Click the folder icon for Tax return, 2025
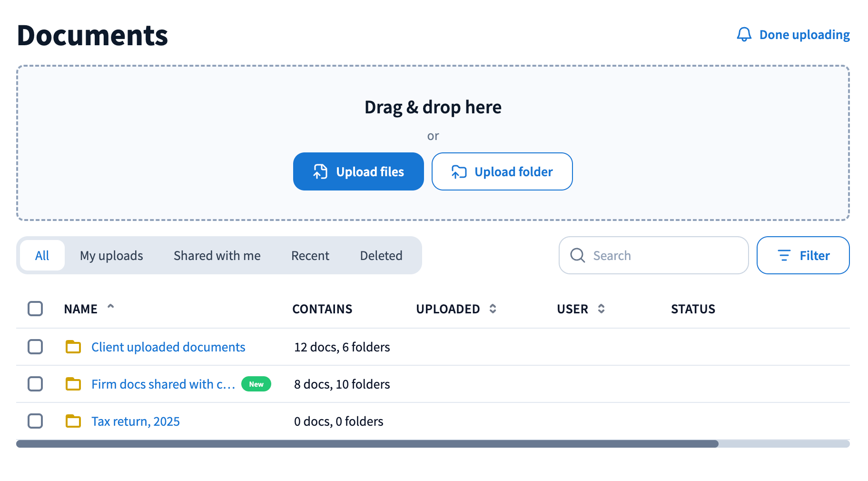The image size is (868, 481). 73,421
